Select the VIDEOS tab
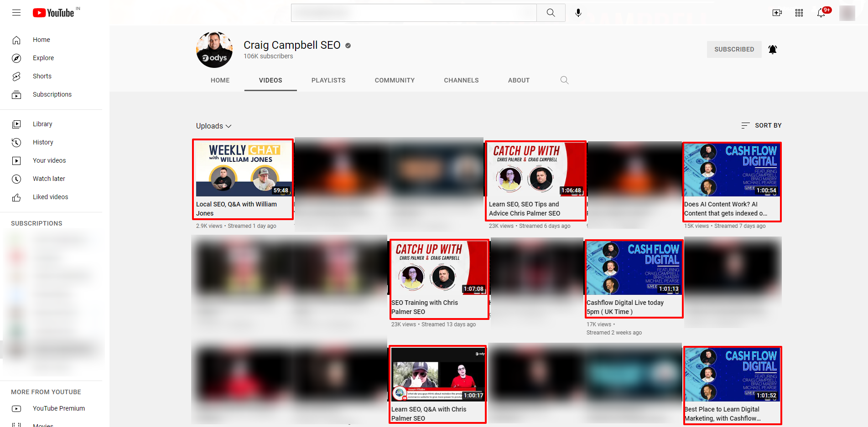The width and height of the screenshot is (868, 427). 270,80
